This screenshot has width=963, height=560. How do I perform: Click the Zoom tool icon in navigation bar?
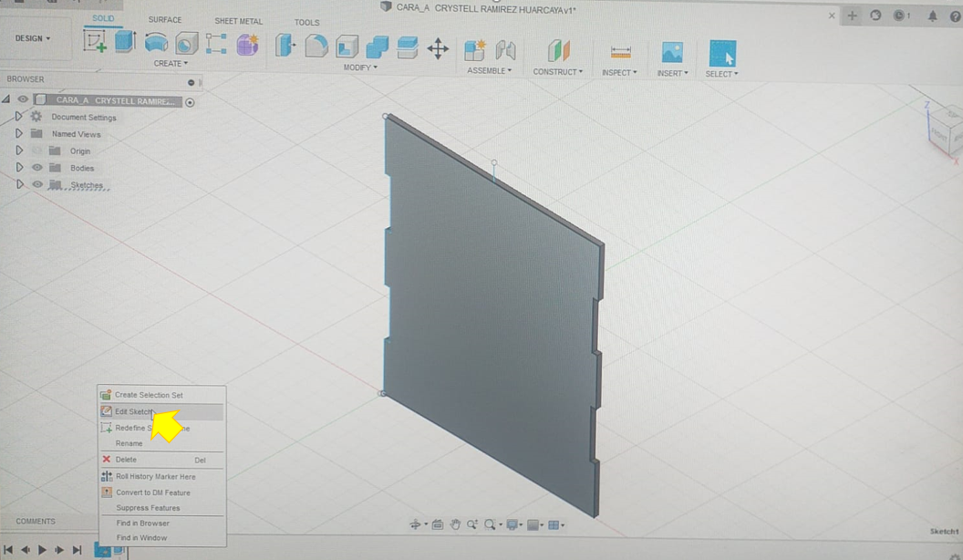(471, 524)
